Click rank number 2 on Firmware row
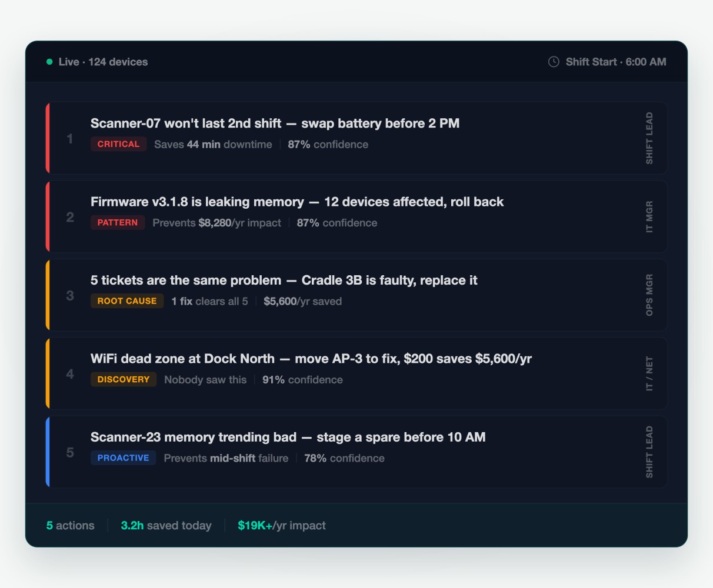The width and height of the screenshot is (713, 588). (x=70, y=217)
